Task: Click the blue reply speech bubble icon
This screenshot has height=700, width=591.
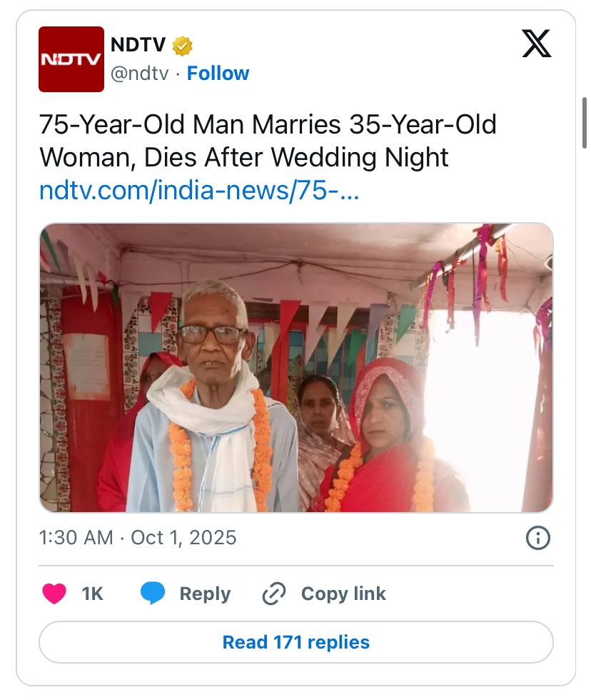Action: 153,594
